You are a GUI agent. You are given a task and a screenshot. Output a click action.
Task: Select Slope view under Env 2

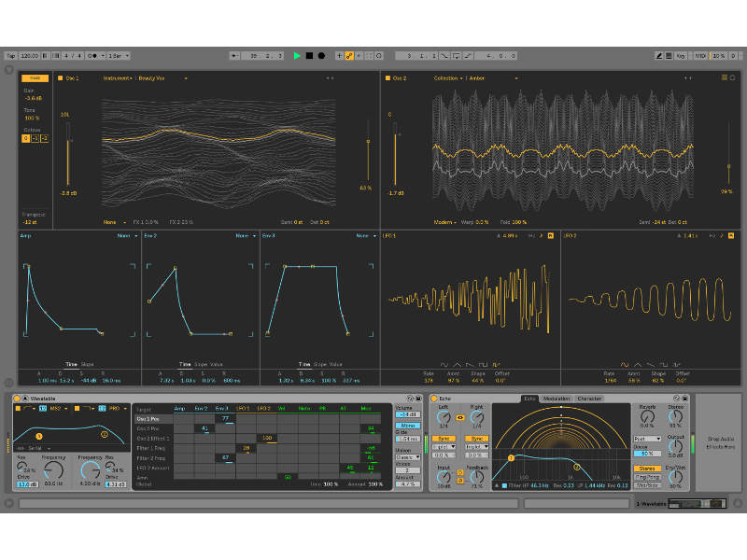point(200,364)
